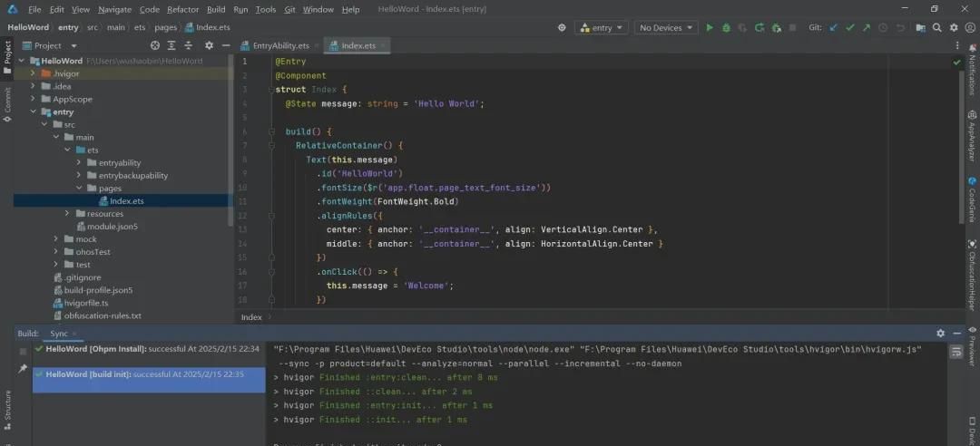Click pages in the breadcrumb path
Image resolution: width=980 pixels, height=446 pixels.
pos(165,27)
